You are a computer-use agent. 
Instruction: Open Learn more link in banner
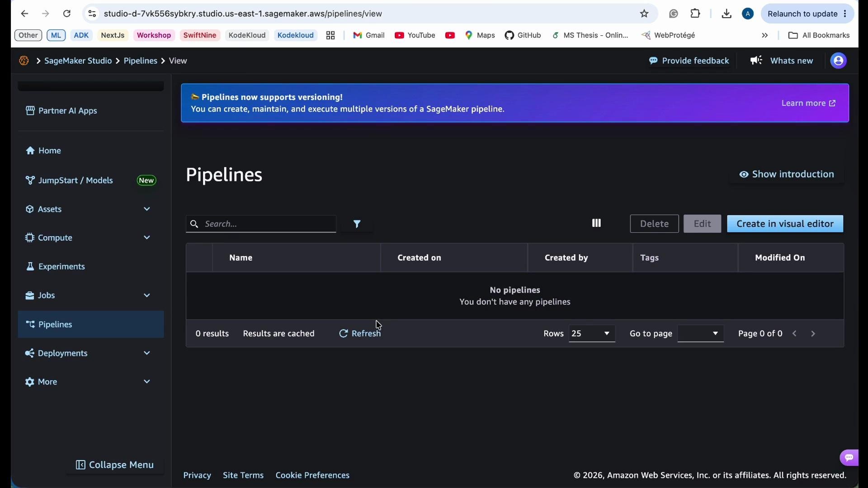pos(809,103)
